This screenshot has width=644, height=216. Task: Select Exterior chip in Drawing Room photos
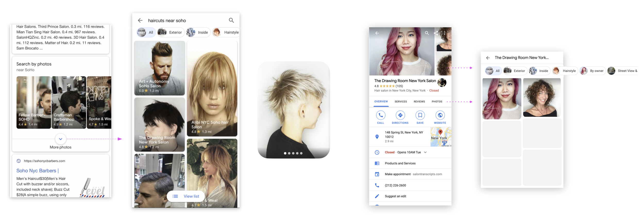click(x=515, y=71)
